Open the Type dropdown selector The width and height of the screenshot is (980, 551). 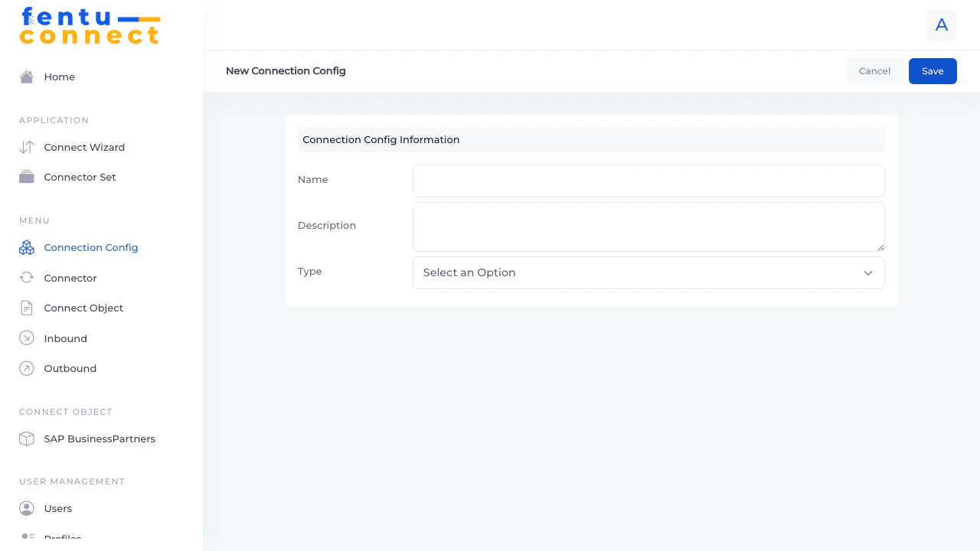pos(648,272)
